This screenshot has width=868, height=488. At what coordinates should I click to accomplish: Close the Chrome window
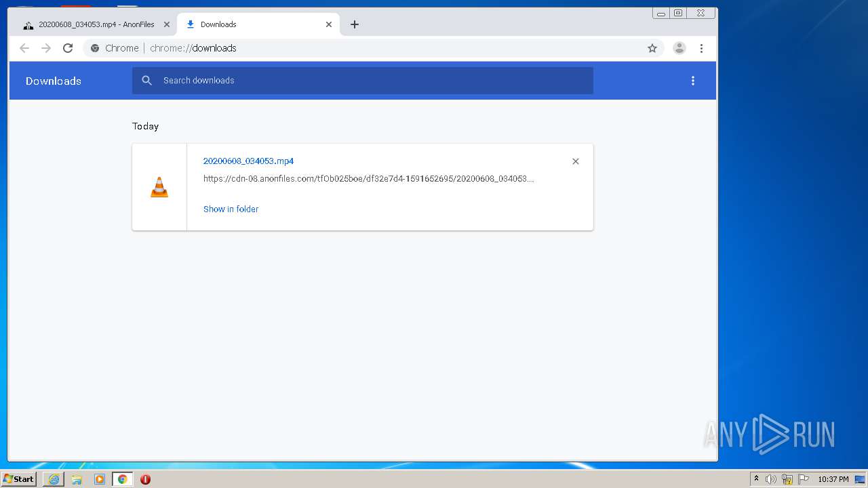(x=701, y=13)
